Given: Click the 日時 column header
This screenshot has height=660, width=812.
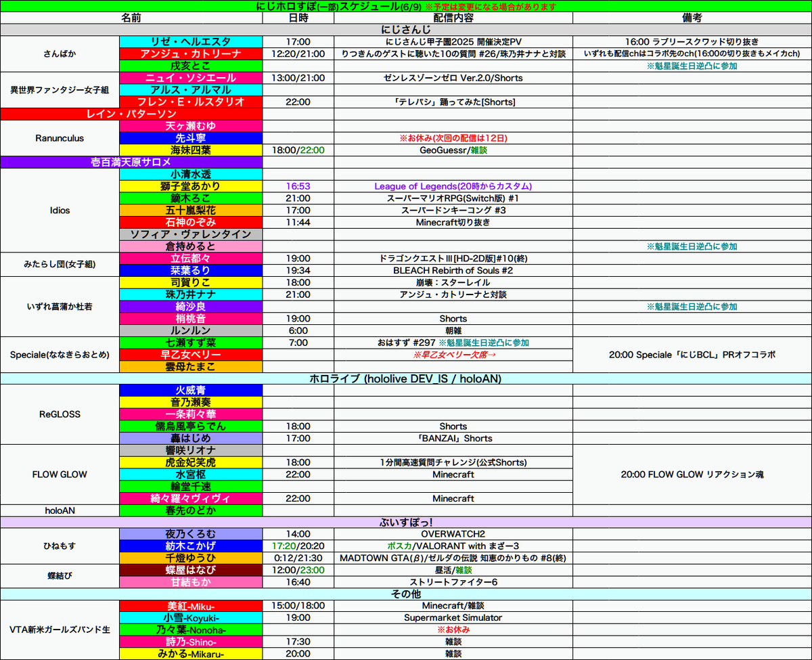Looking at the screenshot, I should pos(298,18).
